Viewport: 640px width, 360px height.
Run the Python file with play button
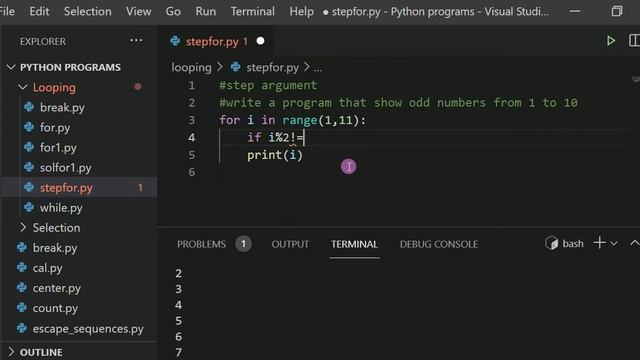(611, 41)
